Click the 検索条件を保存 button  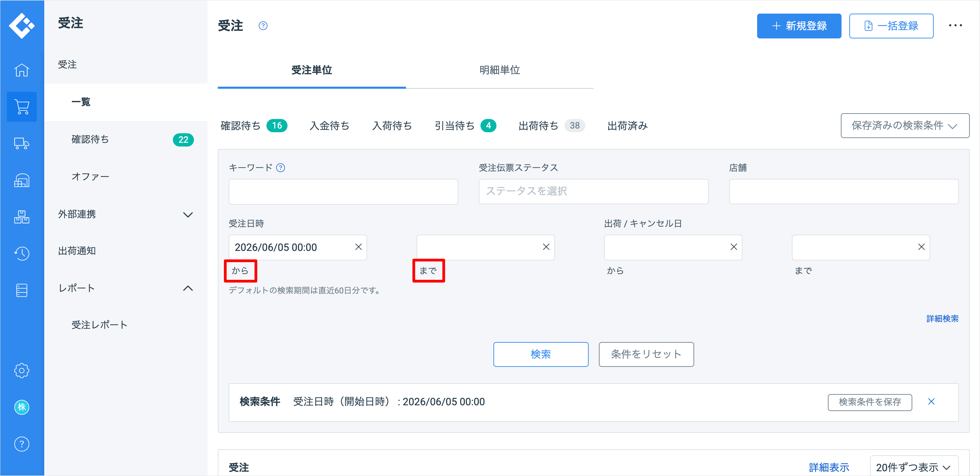click(870, 402)
